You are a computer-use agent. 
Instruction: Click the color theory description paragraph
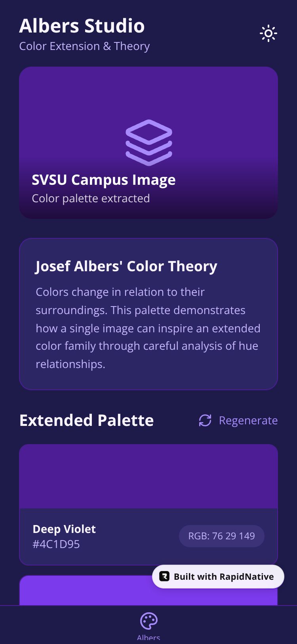click(148, 328)
